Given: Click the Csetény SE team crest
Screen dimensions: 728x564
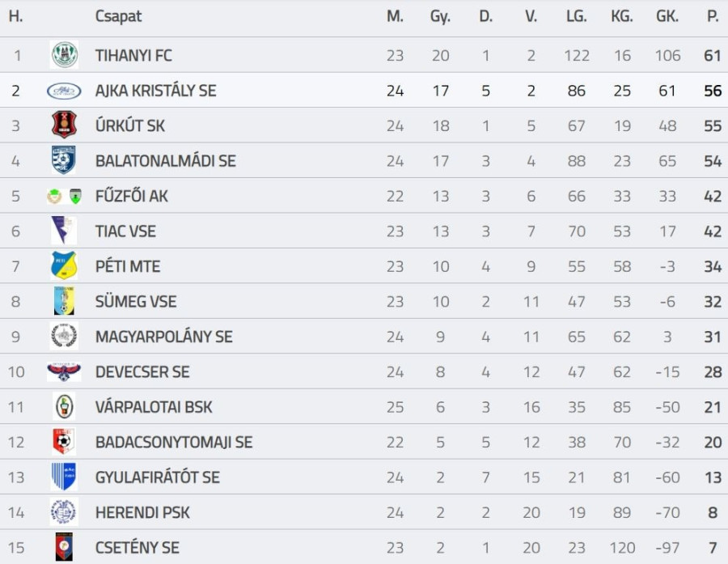Looking at the screenshot, I should [64, 547].
